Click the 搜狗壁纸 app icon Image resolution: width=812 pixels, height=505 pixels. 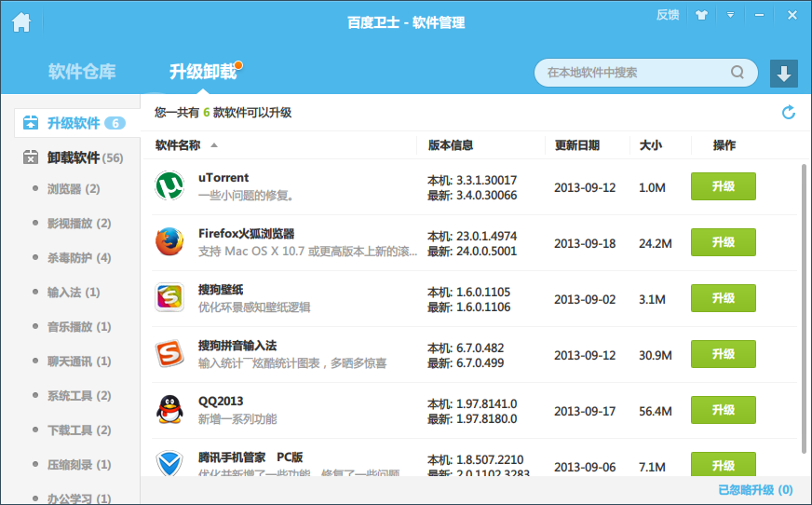(x=169, y=297)
